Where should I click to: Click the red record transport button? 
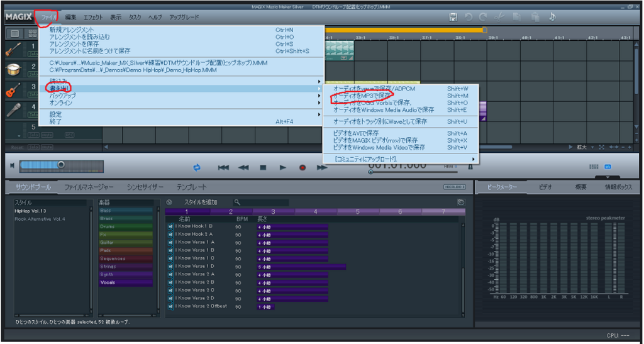303,167
